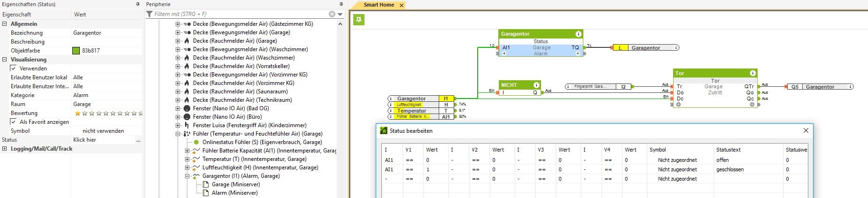Select Decke (Rauchmelder Air) (Technikraum) row
This screenshot has width=868, height=198.
(x=242, y=100)
